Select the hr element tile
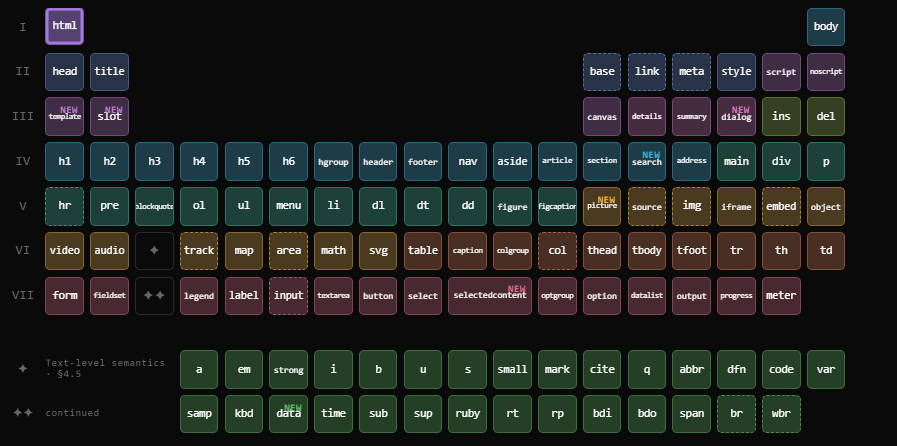The width and height of the screenshot is (897, 446). tap(65, 206)
